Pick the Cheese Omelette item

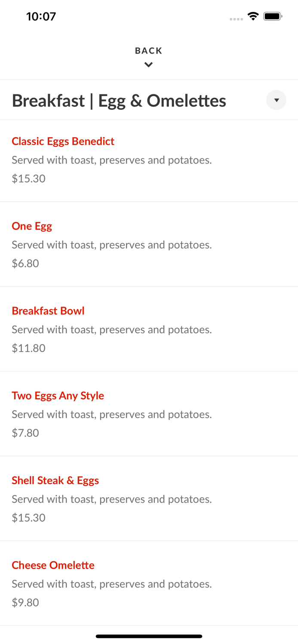click(x=53, y=565)
